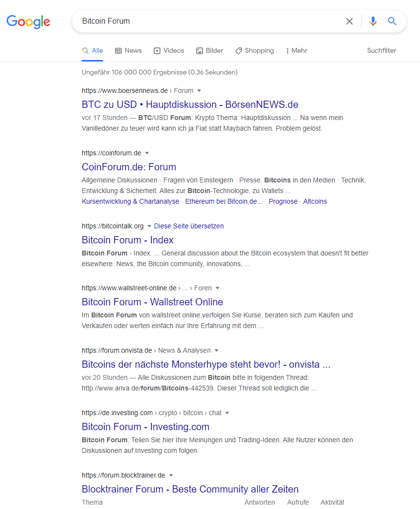Open Bitcoin Forum - Index result

128,240
